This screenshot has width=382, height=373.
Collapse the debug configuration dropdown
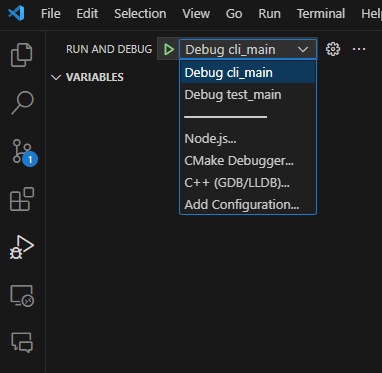pyautogui.click(x=248, y=50)
